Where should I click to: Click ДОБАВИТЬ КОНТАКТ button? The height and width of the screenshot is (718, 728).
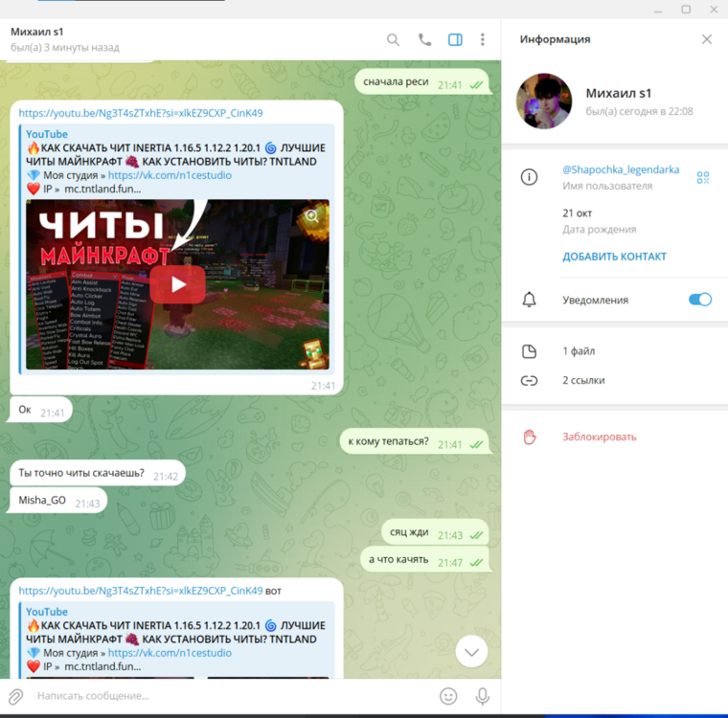click(614, 257)
